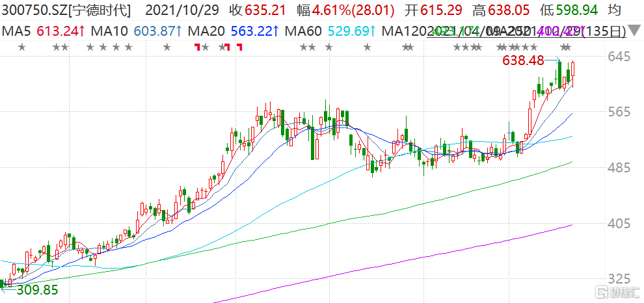Click the closing price value 635.21
644x303 pixels.
tap(265, 10)
